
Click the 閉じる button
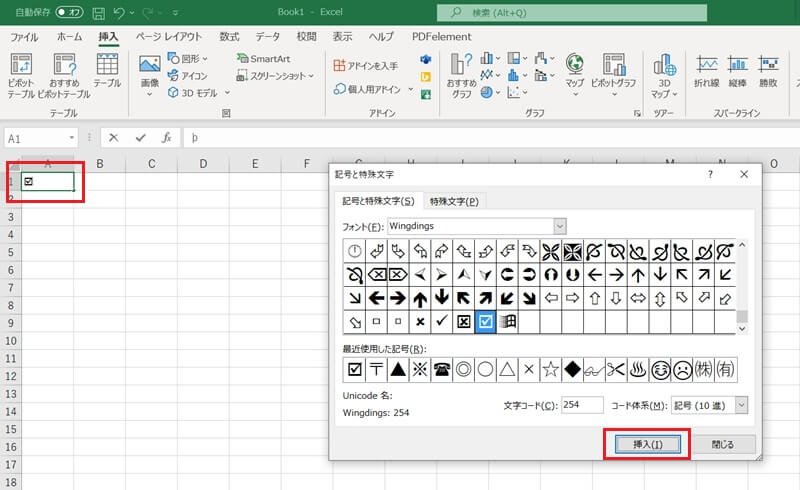tap(722, 443)
